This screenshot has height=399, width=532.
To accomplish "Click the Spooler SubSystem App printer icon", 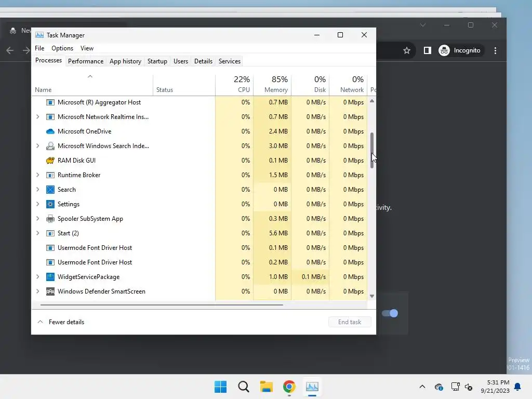I will tap(50, 219).
